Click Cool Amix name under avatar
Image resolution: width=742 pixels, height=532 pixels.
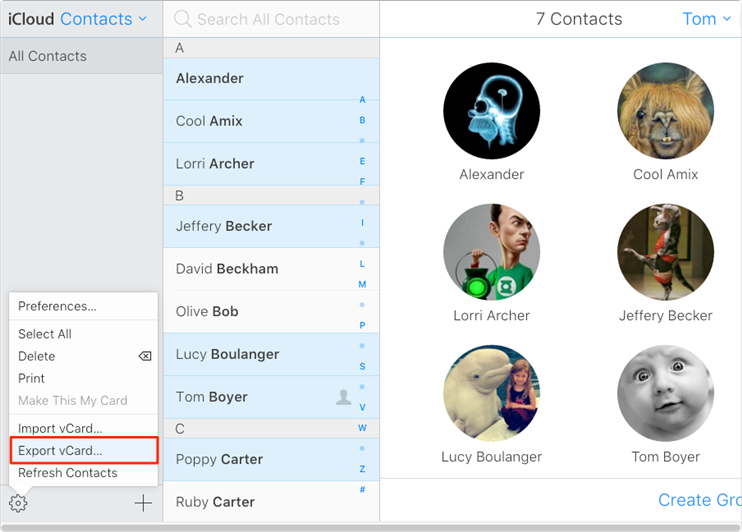(x=665, y=175)
